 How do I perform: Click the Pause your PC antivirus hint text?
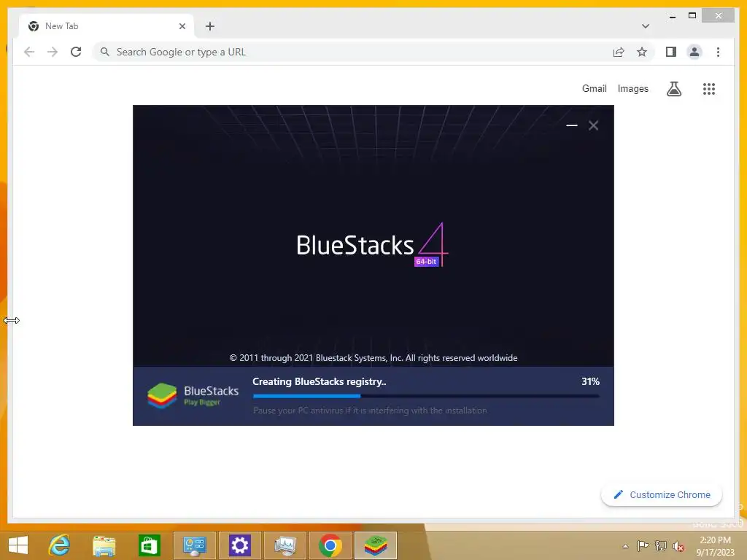tap(370, 411)
